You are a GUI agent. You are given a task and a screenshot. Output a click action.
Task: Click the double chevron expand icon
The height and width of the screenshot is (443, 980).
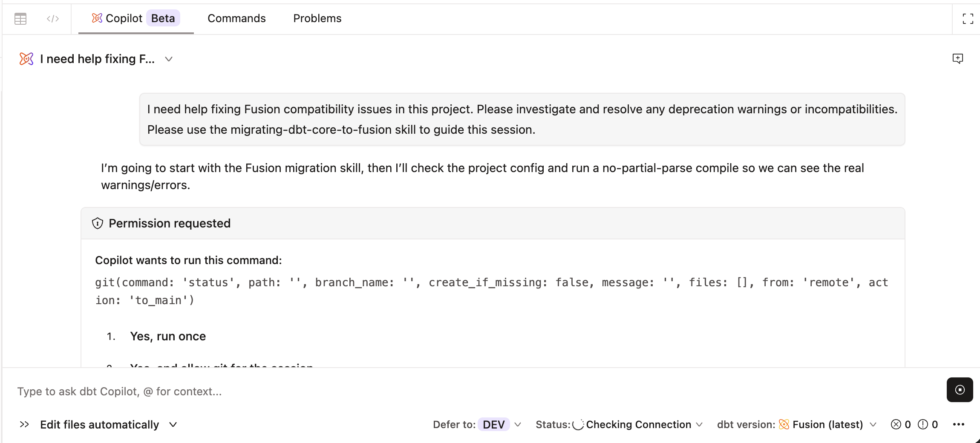pos(24,425)
